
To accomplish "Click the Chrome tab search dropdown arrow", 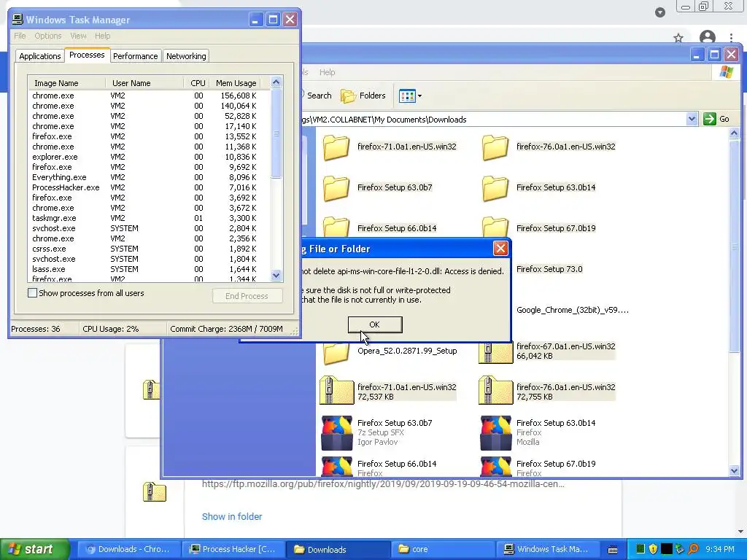I will tap(659, 12).
